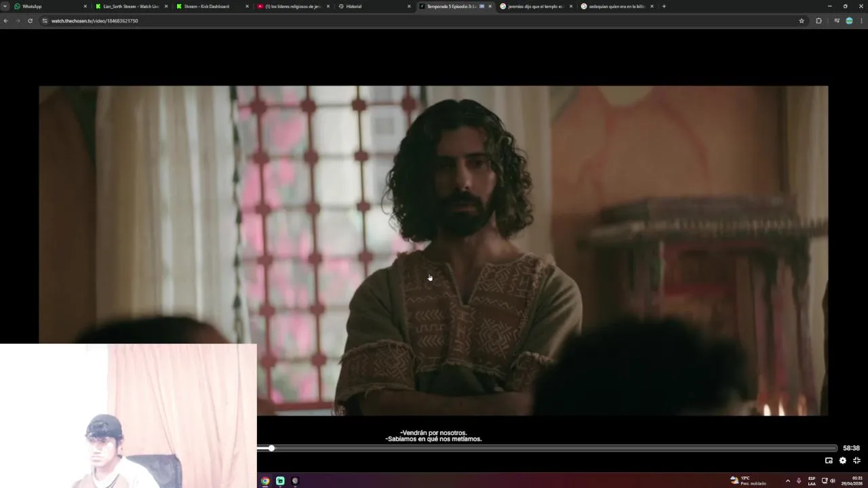Open the Chrome profile avatar

pyautogui.click(x=849, y=21)
